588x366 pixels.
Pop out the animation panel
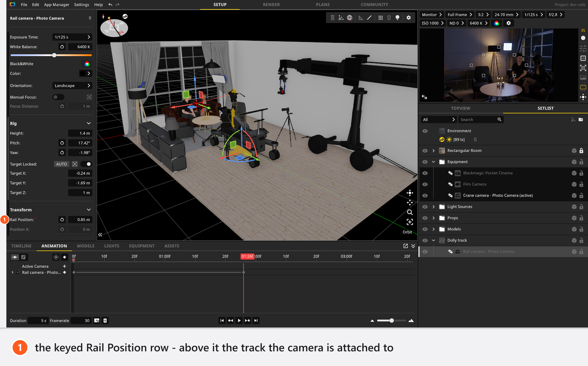click(x=406, y=246)
